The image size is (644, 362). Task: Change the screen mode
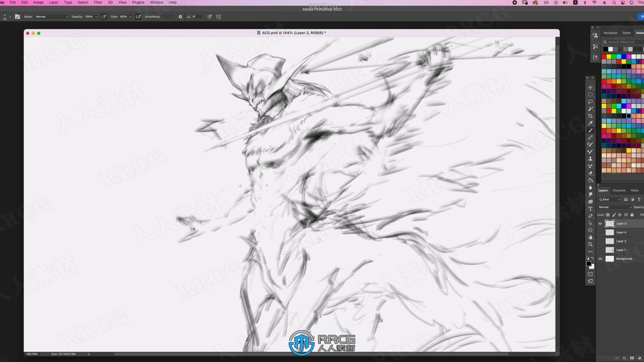pyautogui.click(x=590, y=281)
